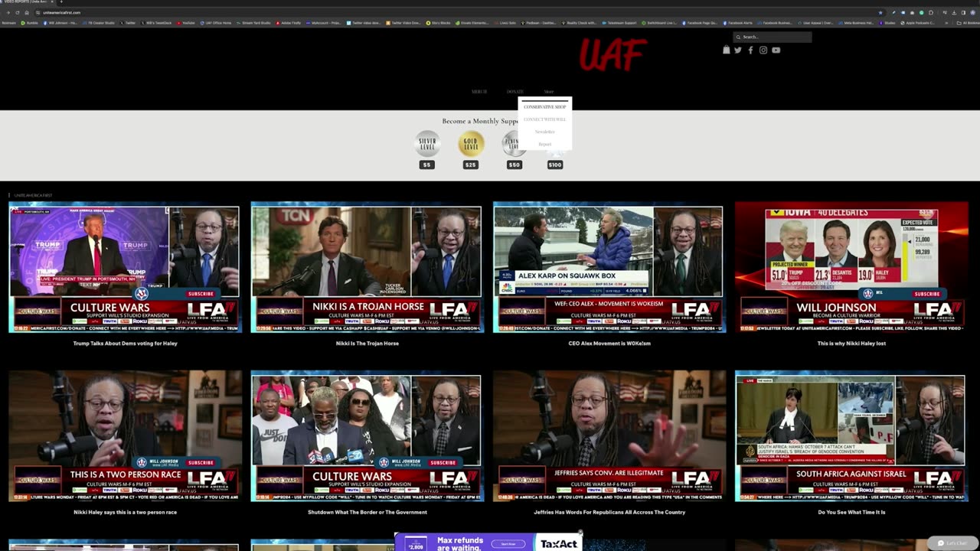Screen dimensions: 980x551
Task: Choose Report from More menu
Action: pyautogui.click(x=545, y=144)
